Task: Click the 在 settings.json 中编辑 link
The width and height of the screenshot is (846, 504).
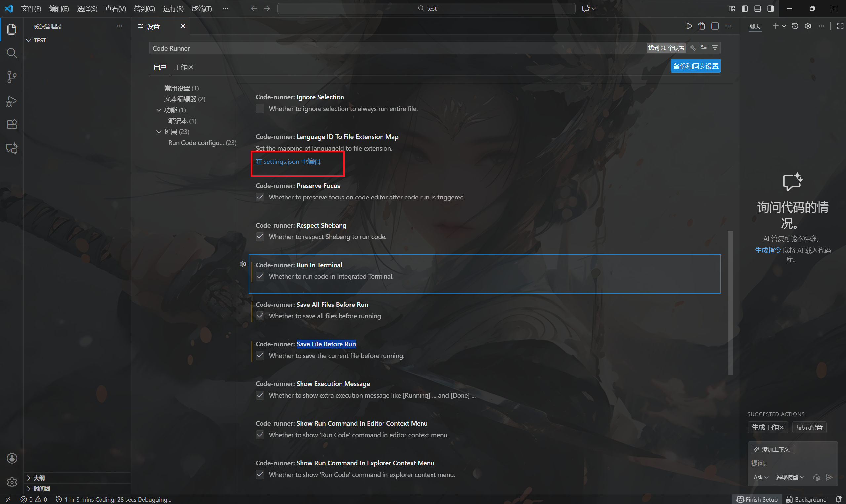Action: click(x=288, y=162)
